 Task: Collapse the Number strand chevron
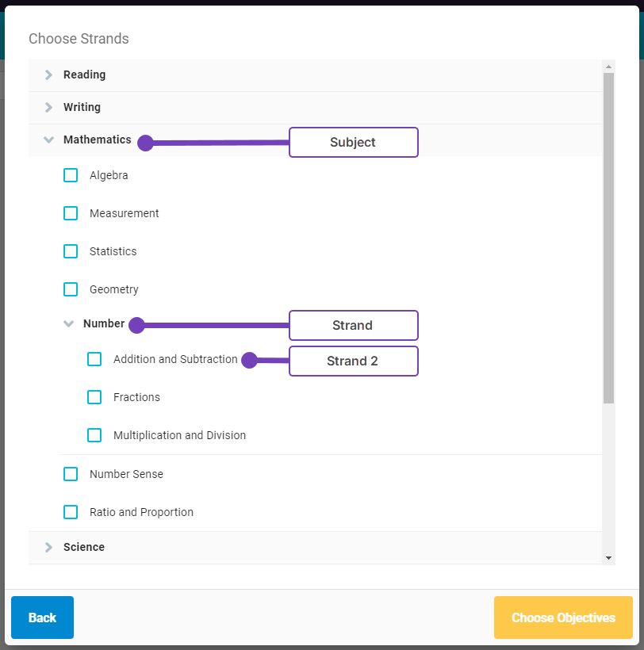point(69,323)
